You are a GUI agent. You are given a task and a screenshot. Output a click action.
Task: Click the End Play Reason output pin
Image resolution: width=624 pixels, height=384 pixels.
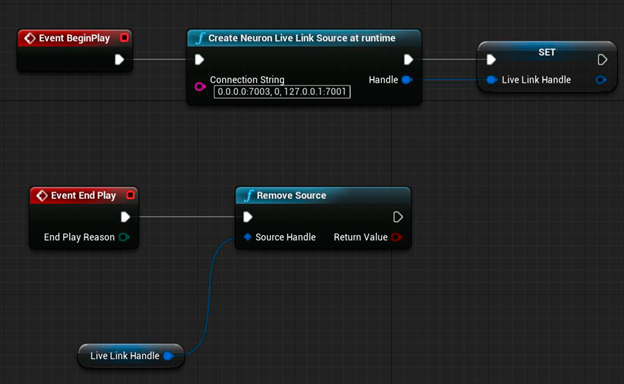point(124,237)
